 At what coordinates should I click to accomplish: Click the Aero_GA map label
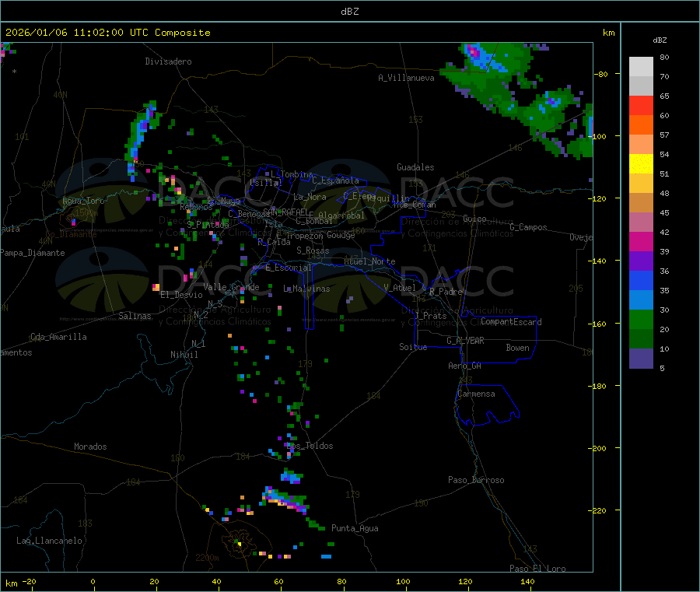tap(465, 366)
